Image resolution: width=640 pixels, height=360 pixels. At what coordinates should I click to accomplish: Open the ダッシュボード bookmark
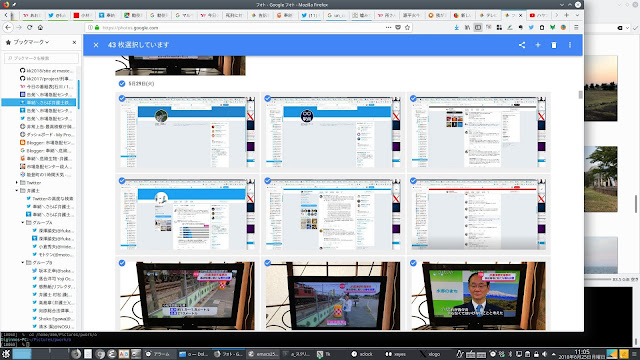tap(46, 135)
